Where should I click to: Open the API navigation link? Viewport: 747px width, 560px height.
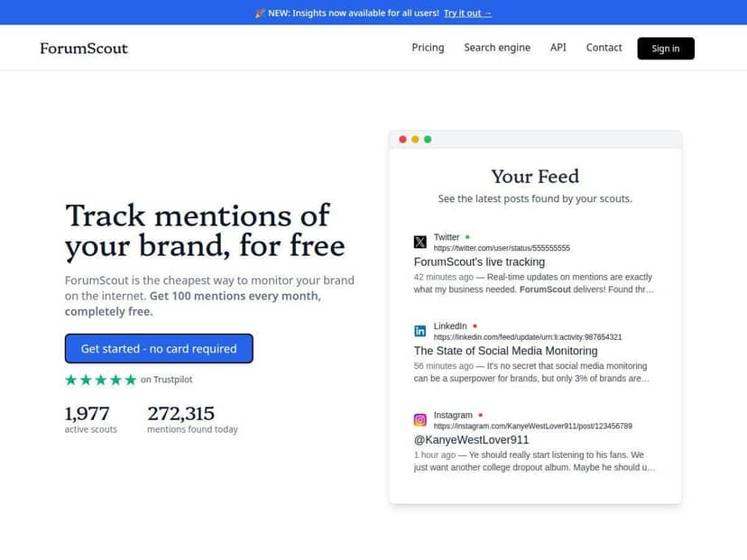pos(558,47)
